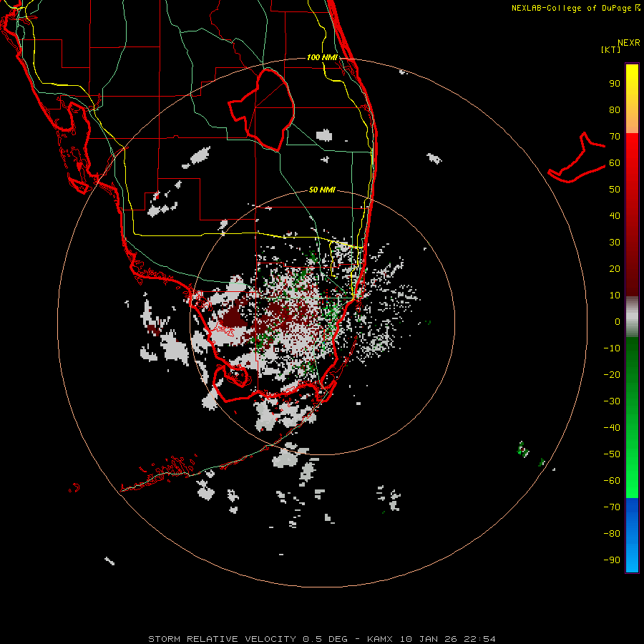Click the 50 NMI range ring label
The image size is (644, 644).
tap(322, 190)
